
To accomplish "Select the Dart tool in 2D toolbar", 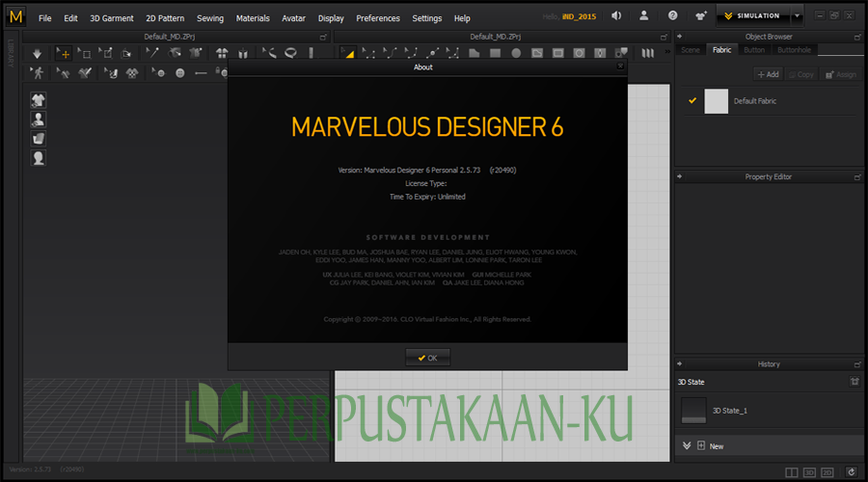I will point(600,53).
